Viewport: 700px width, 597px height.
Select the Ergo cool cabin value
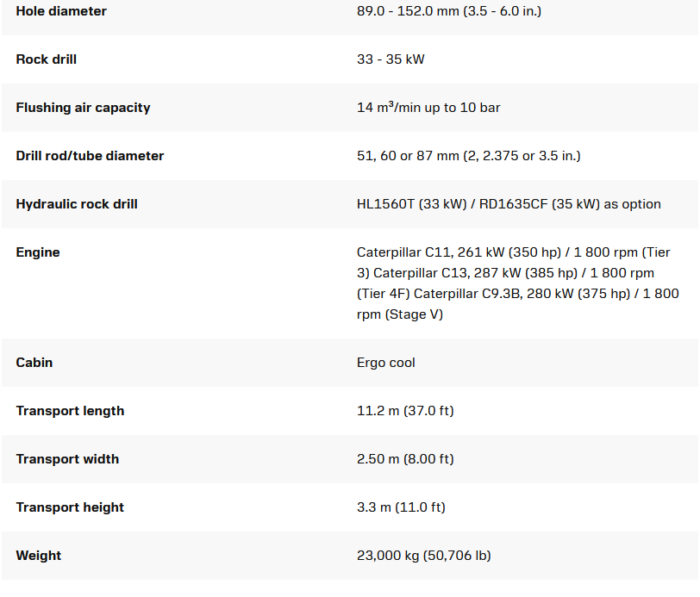tap(386, 363)
